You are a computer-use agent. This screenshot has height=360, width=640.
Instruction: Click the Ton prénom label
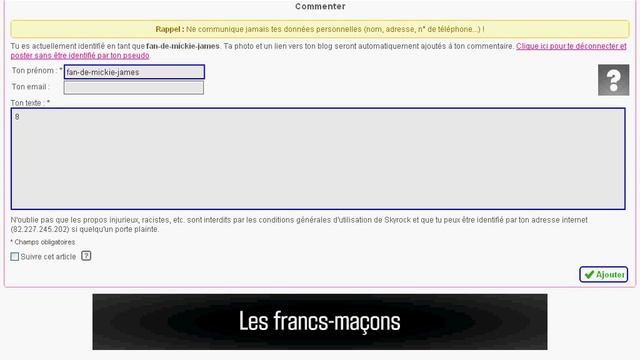pos(37,71)
